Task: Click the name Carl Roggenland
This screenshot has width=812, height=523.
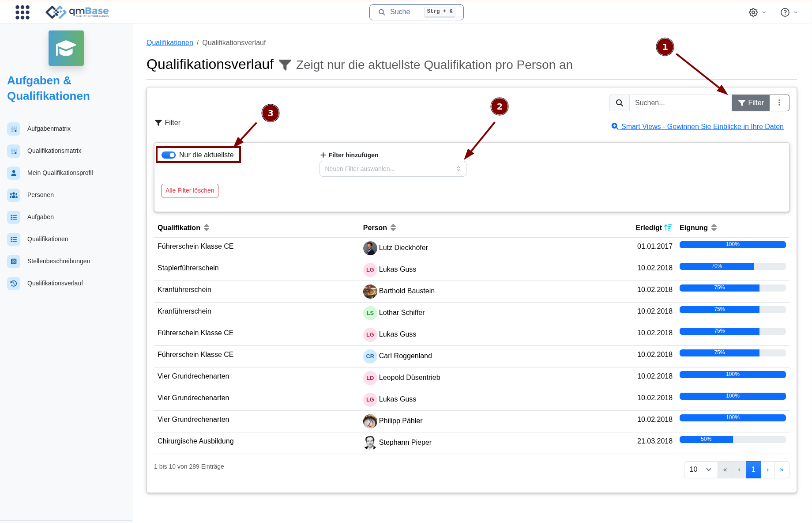Action: pyautogui.click(x=406, y=356)
